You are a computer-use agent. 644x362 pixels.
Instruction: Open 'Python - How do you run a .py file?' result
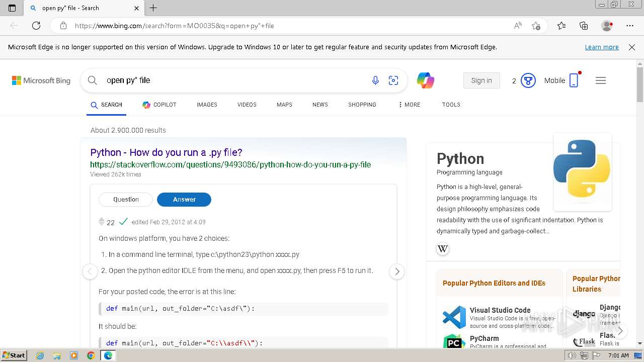pos(166,152)
